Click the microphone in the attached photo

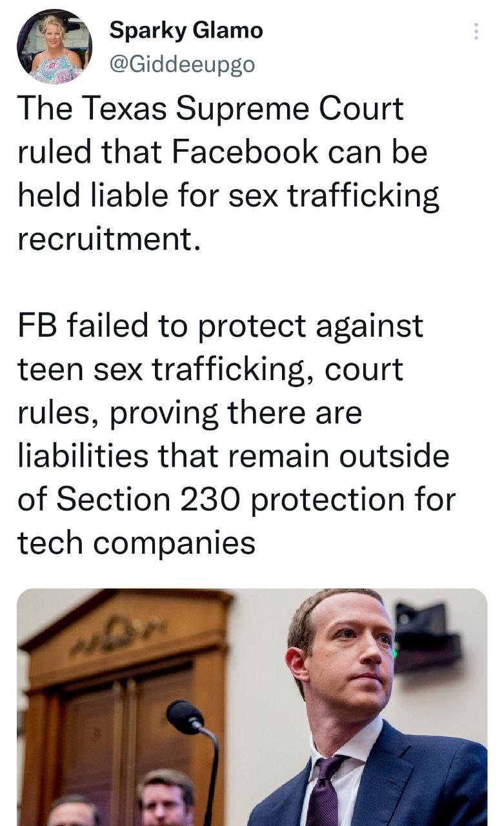click(185, 717)
